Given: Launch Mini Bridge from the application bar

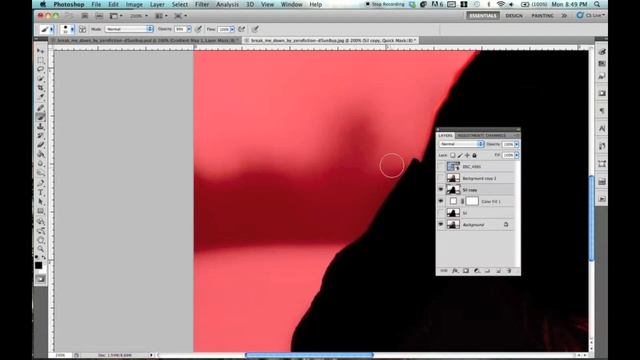Looking at the screenshot, I should 99,16.
